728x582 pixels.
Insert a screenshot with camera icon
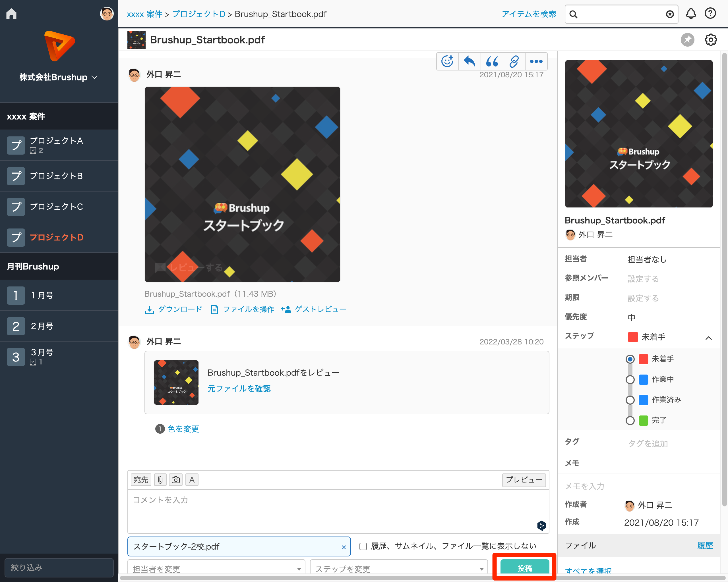click(175, 479)
